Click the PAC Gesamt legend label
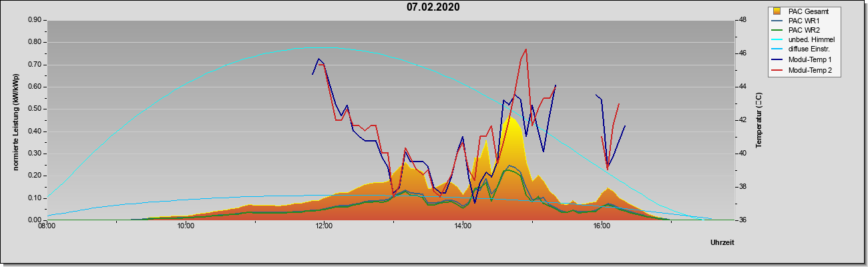This screenshot has height=267, width=868. 809,11
